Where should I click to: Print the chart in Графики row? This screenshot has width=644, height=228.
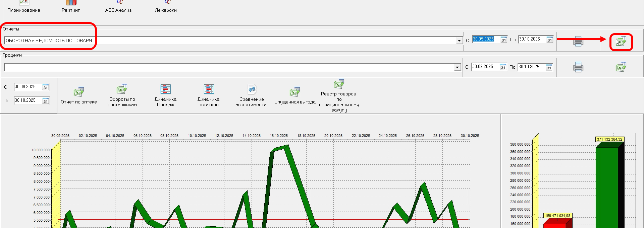pyautogui.click(x=578, y=67)
